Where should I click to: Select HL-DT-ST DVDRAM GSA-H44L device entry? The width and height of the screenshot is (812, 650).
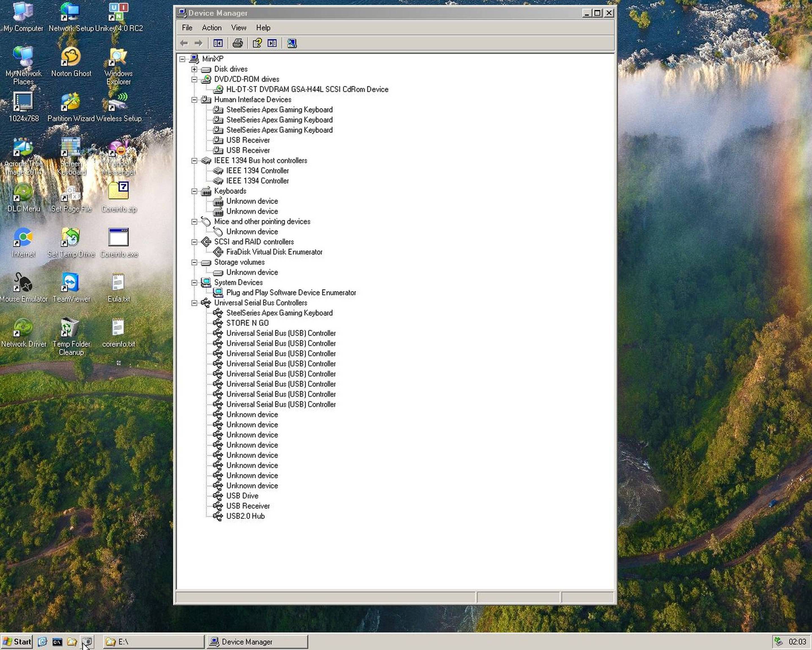(x=306, y=89)
